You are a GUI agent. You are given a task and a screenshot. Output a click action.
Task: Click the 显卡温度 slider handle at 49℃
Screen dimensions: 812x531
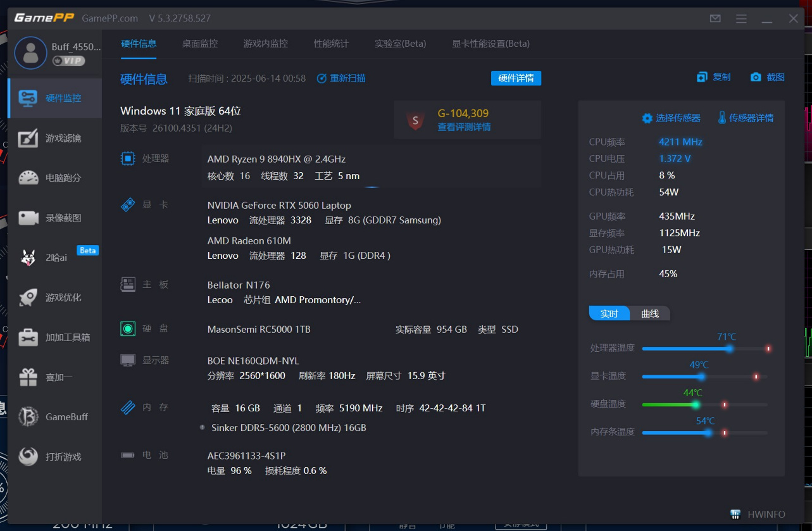click(x=701, y=377)
